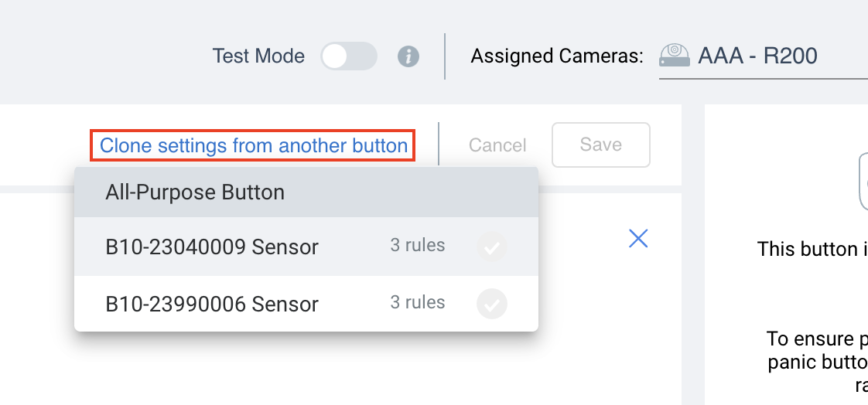
Task: Toggle the Test Mode switch
Action: 349,56
